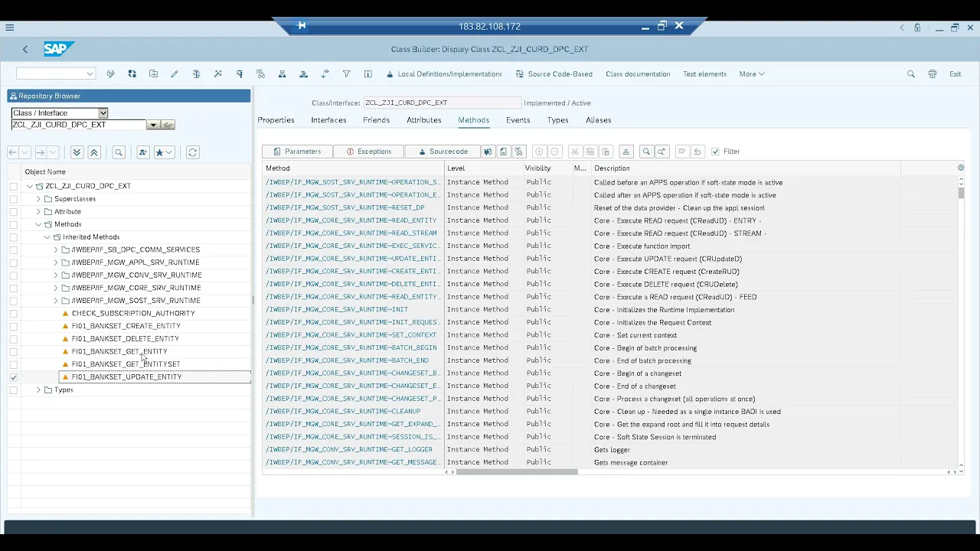
Task: Click the table settings icon above scrollbar
Action: [961, 168]
